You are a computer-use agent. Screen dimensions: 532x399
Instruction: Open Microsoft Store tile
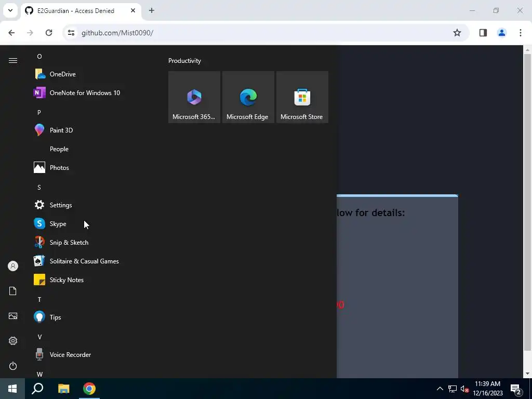coord(302,97)
